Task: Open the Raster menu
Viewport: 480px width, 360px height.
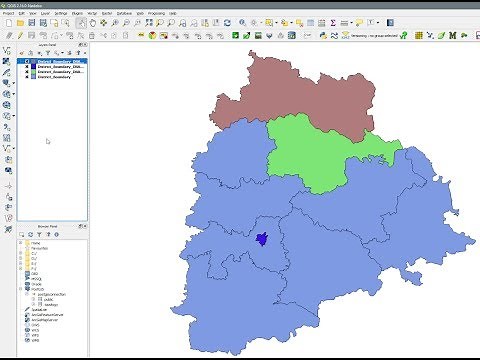Action: point(107,13)
